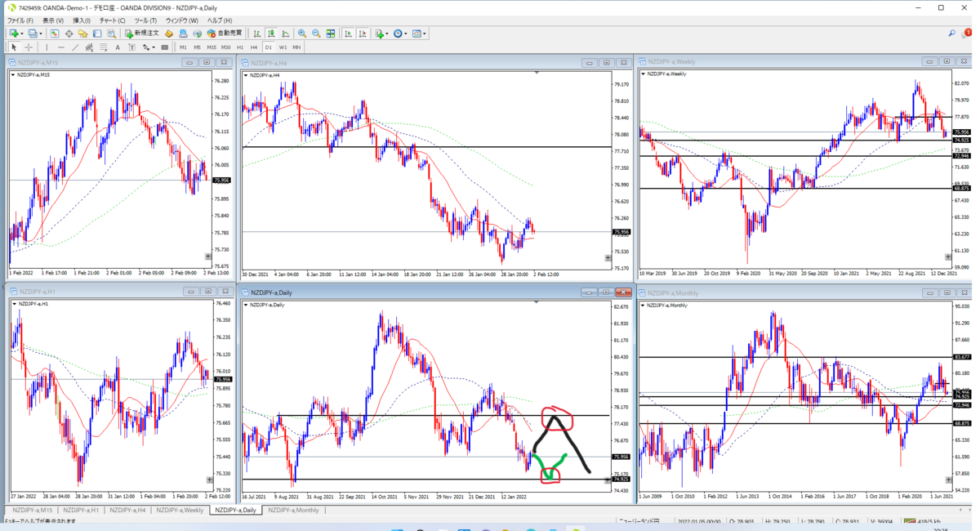The image size is (980, 531).
Task: Switch chart to Candlesticks mode
Action: pos(271,33)
